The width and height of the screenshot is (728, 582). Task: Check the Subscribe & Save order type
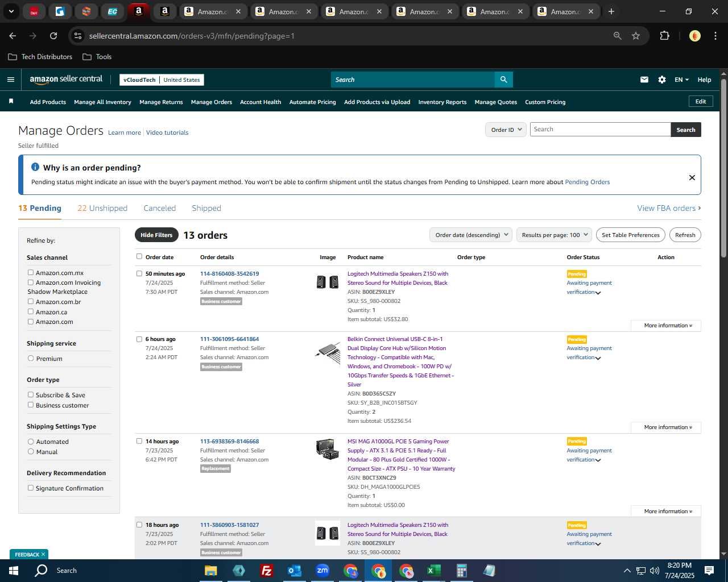point(31,394)
